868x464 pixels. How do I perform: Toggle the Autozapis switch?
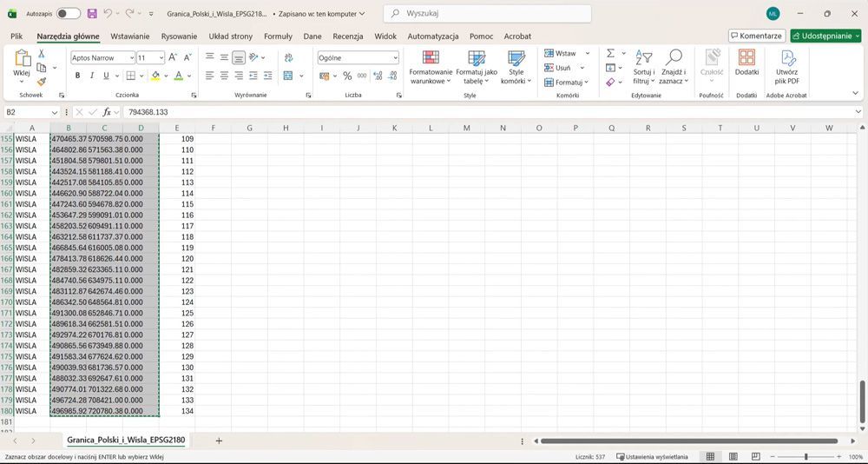[x=69, y=14]
